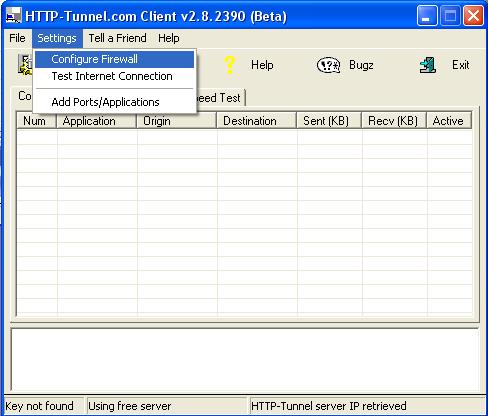Click the Exit toolbar label
Viewport: 488px width, 416px height.
tap(460, 65)
